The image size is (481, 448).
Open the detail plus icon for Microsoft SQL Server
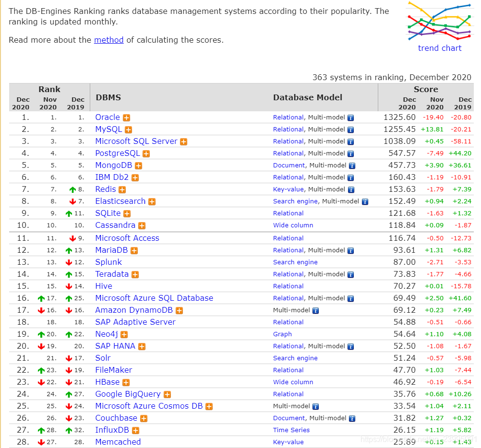184,141
